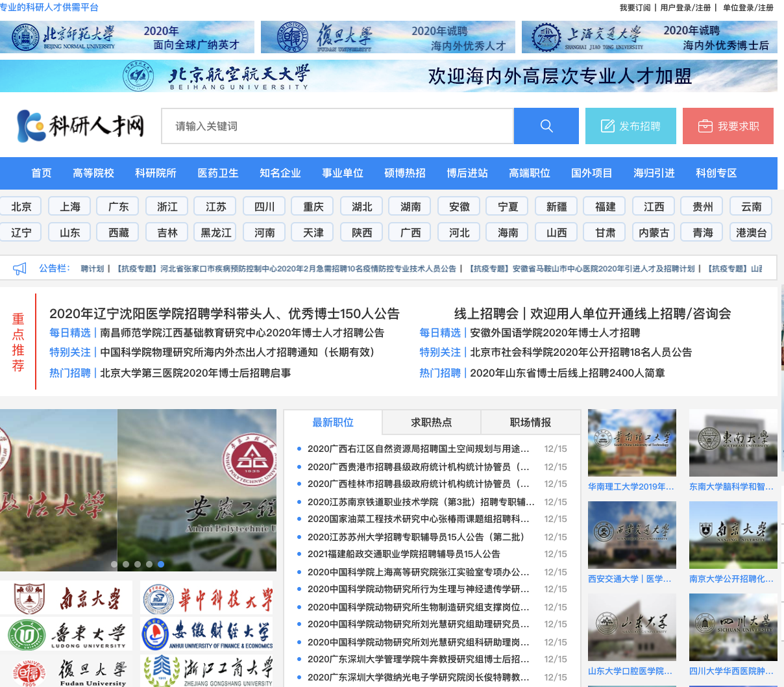Image resolution: width=784 pixels, height=687 pixels.
Task: Select 上海 region button
Action: pos(70,206)
